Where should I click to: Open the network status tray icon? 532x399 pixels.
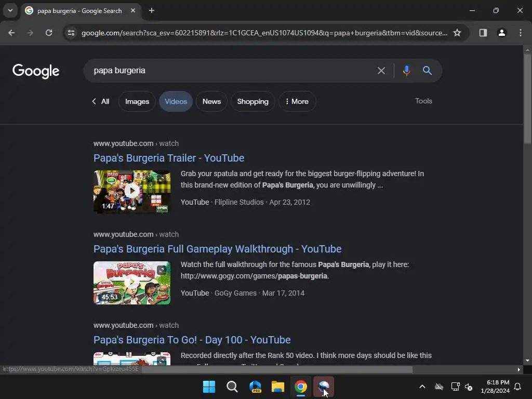455,387
